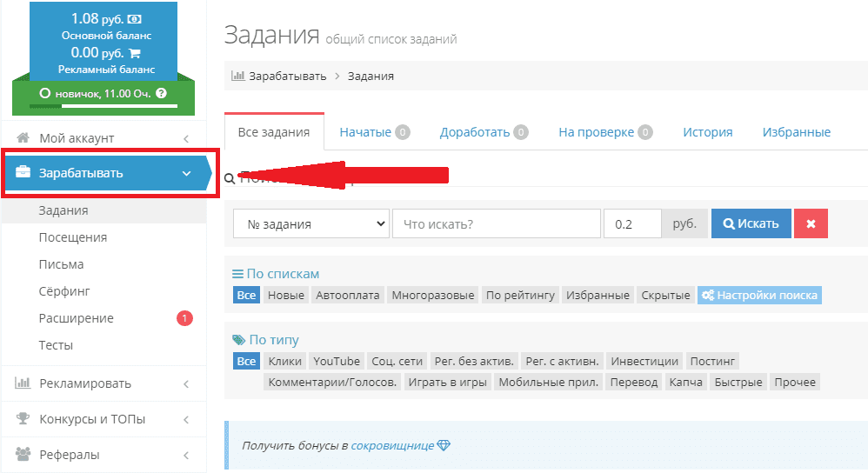Screen dimensions: 868x473
Task: Click the chart icon in the breadcrumb bar
Action: pyautogui.click(x=237, y=76)
